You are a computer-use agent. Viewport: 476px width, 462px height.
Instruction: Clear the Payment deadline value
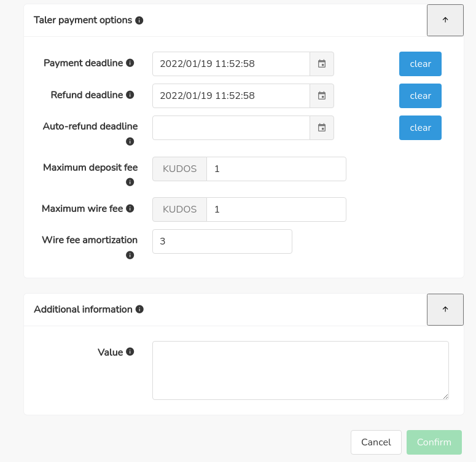[420, 64]
